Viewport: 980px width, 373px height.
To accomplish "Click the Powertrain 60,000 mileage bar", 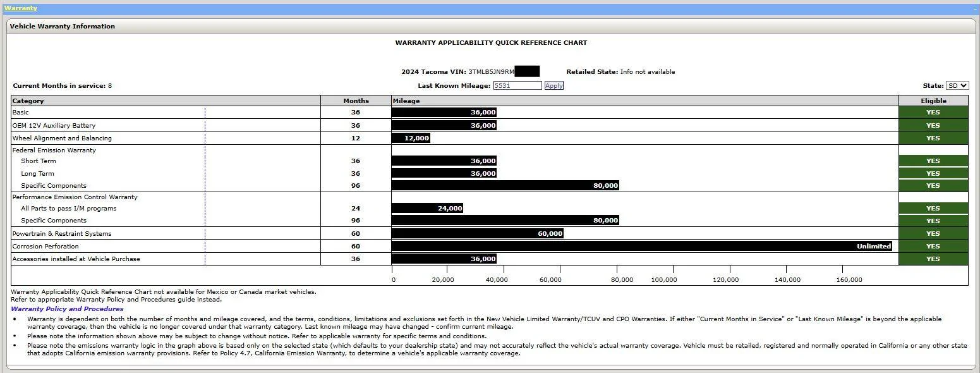I will [x=477, y=233].
